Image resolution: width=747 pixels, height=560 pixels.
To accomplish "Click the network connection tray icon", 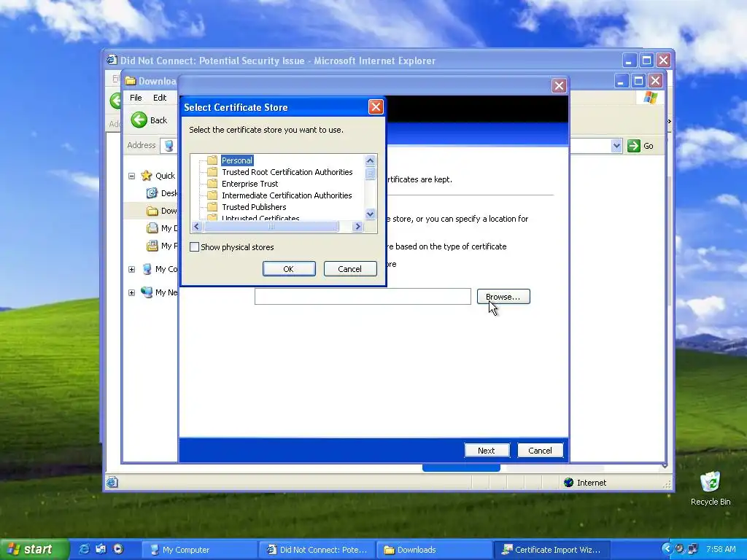I will coord(693,549).
